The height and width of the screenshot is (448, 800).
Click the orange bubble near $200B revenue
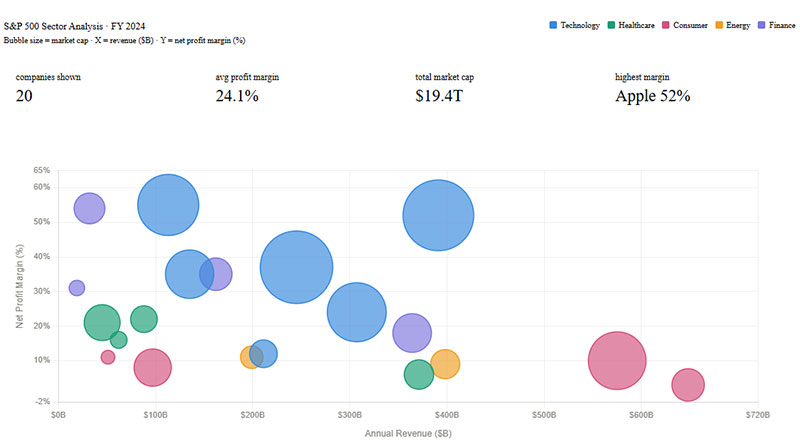coord(250,357)
